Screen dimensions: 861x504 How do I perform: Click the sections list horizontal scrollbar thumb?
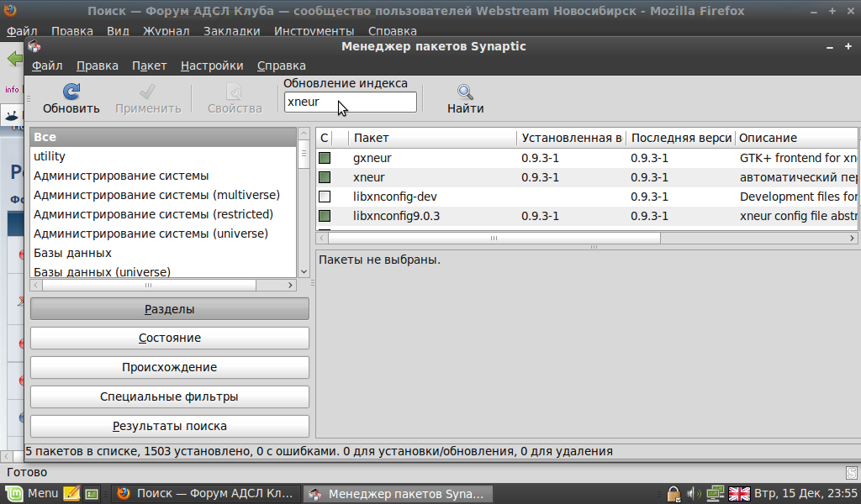(149, 285)
